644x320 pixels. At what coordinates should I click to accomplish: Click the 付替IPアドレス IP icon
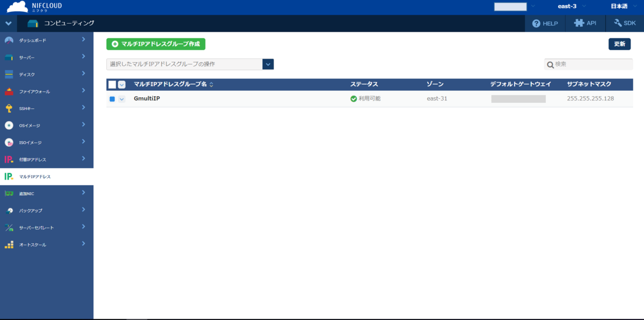pos(9,159)
